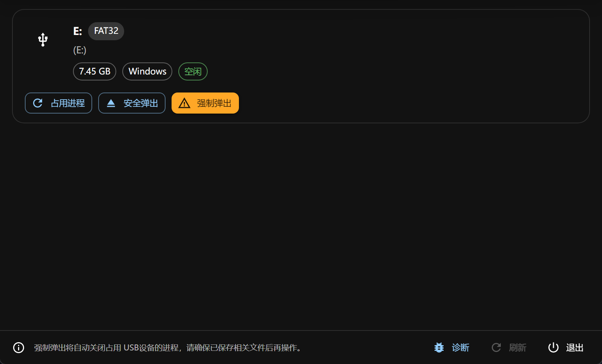Click the 安全弹出 safe eject button
Image resolution: width=602 pixels, height=364 pixels.
click(x=132, y=103)
